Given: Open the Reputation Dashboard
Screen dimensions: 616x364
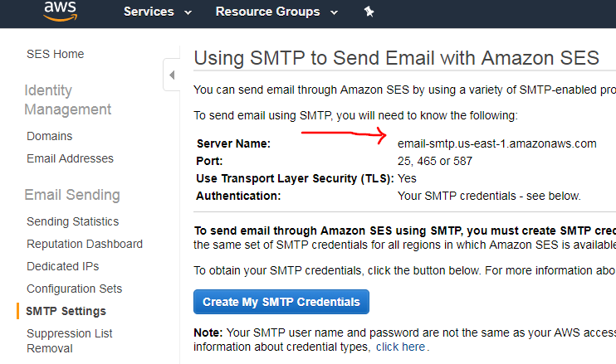Looking at the screenshot, I should [85, 244].
